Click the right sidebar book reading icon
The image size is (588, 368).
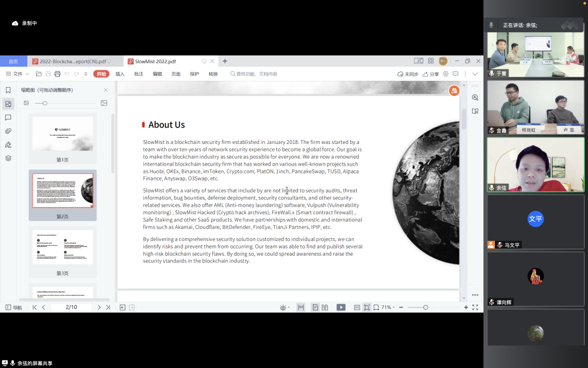[475, 111]
